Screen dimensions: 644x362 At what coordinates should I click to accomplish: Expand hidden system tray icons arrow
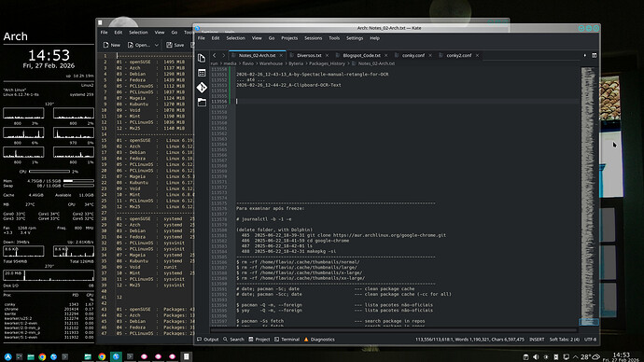576,356
